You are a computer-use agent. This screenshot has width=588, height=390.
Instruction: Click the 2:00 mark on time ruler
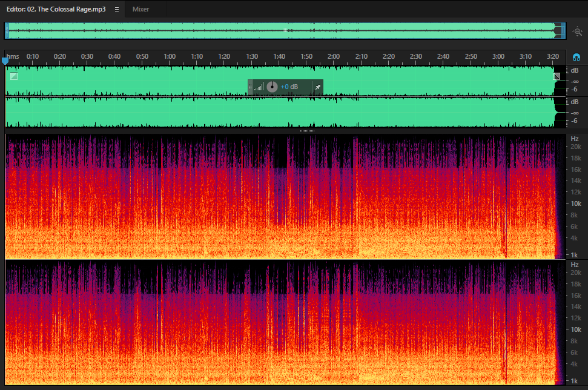pos(334,56)
